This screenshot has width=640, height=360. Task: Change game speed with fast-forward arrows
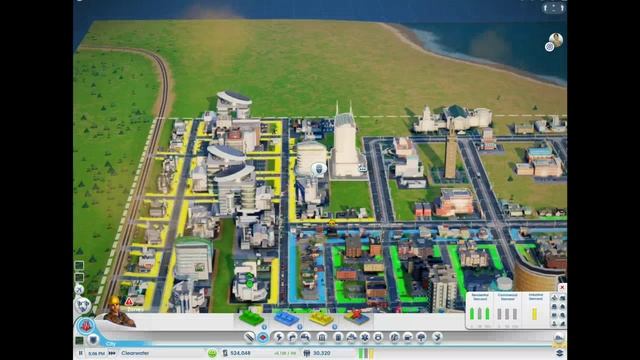[112, 353]
